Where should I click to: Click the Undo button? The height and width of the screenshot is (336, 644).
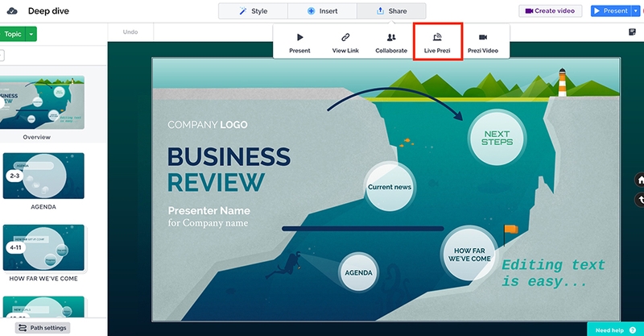(130, 32)
